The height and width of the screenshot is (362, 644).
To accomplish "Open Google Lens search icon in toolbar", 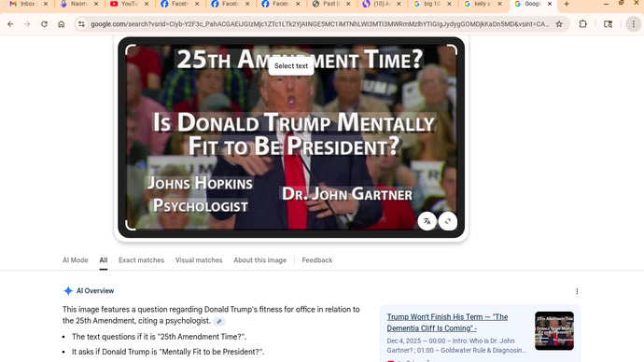I will (609, 24).
